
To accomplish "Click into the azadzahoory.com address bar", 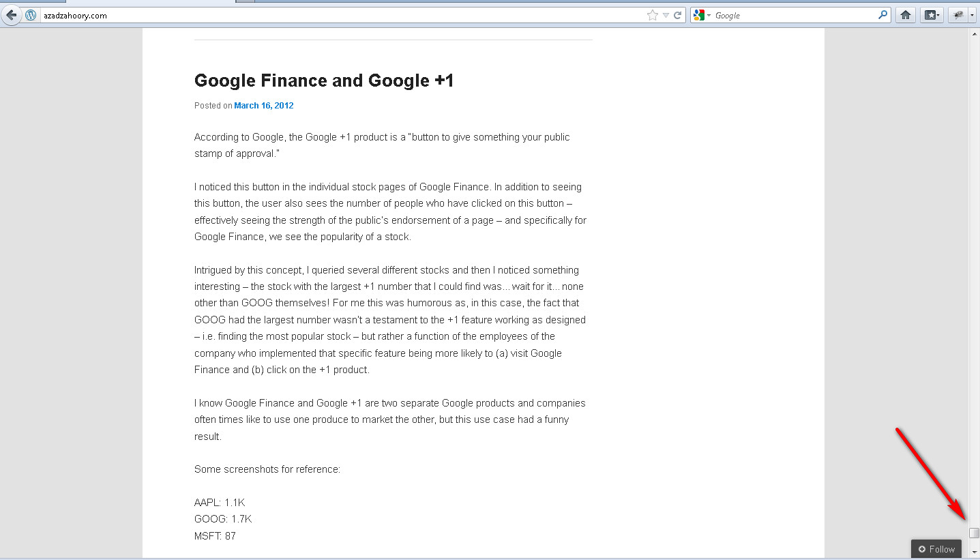I will coord(341,15).
